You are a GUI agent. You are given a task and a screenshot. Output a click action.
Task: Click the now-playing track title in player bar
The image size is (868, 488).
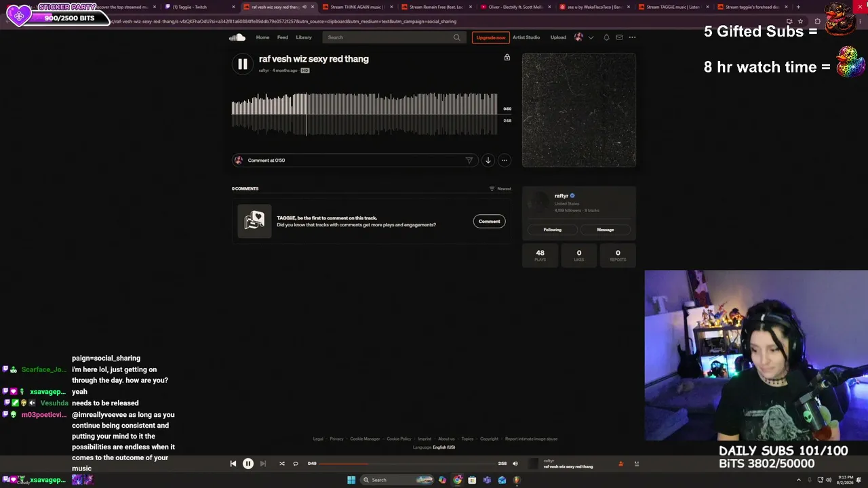pyautogui.click(x=568, y=466)
